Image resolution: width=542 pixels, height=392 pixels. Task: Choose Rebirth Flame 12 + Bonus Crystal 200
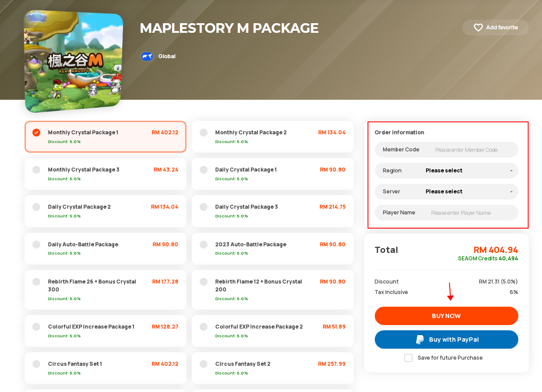click(x=273, y=290)
